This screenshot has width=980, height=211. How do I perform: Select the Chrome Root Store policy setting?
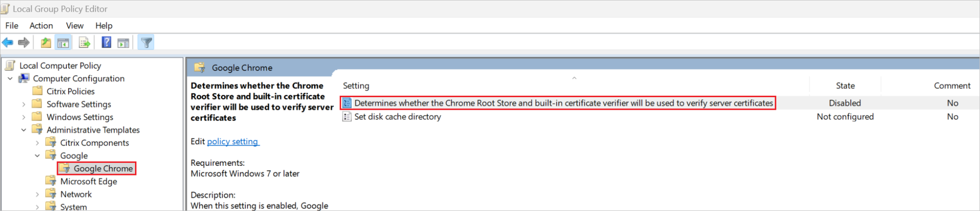[x=558, y=103]
